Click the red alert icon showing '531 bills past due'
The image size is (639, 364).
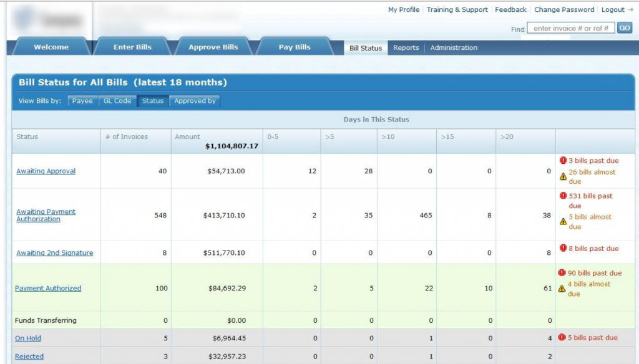click(563, 196)
